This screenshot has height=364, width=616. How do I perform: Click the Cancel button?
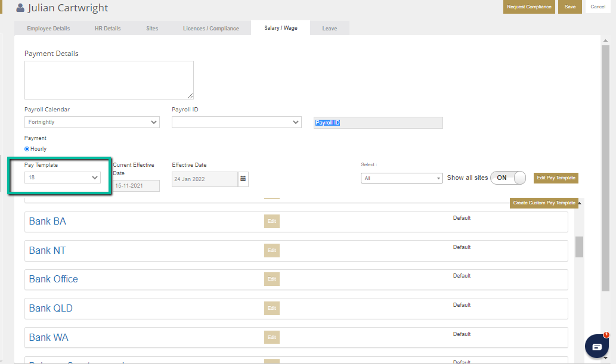(x=598, y=7)
